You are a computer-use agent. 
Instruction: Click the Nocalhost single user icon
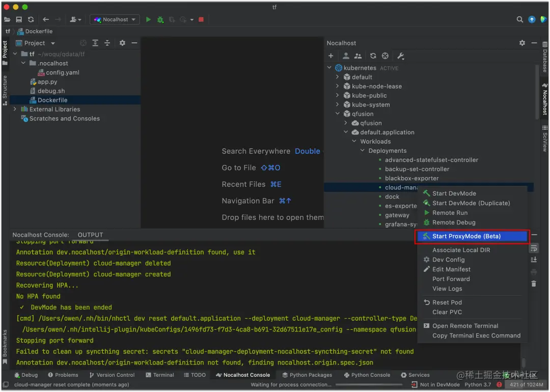pos(346,56)
